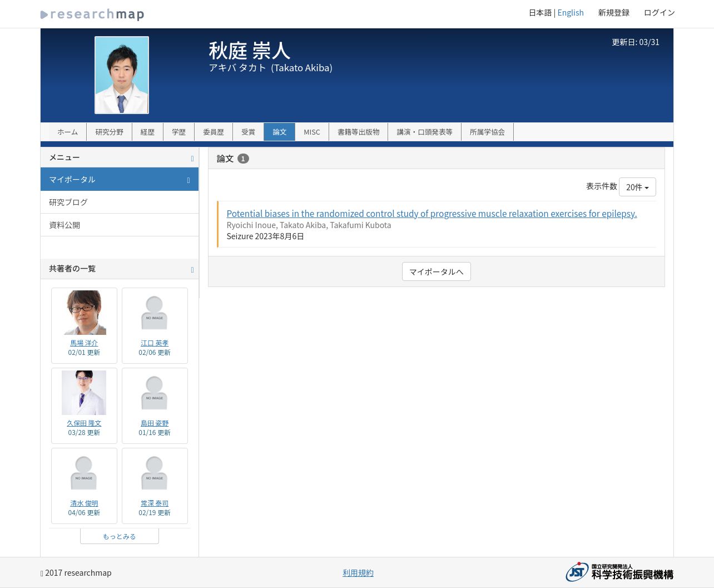Viewport: 714px width, 588px height.
Task: Click 常深 泰司 placeholder avatar
Action: pos(155,473)
